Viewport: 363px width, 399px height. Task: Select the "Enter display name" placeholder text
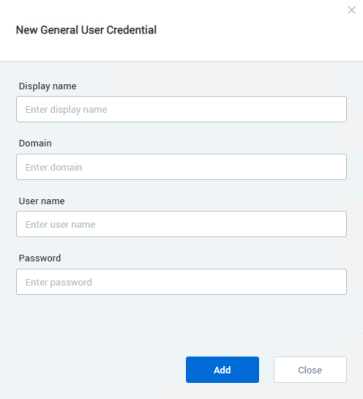coord(66,110)
